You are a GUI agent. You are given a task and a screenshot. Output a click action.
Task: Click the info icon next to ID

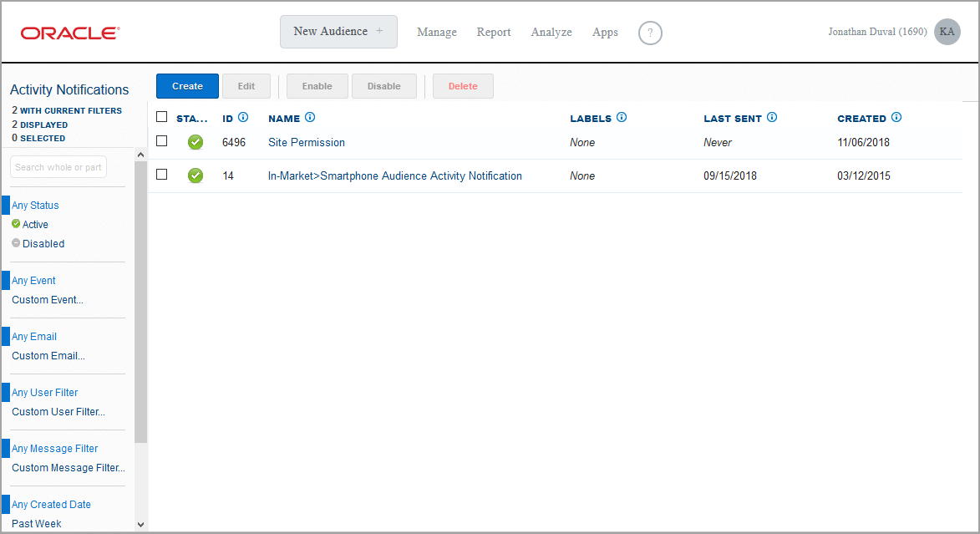point(243,117)
